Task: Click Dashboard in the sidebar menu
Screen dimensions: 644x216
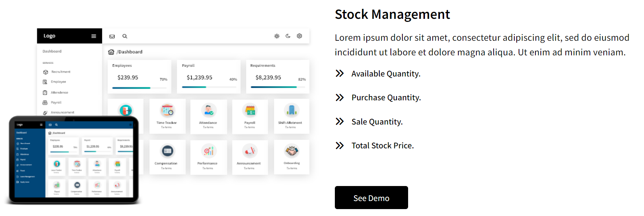Action: 52,52
